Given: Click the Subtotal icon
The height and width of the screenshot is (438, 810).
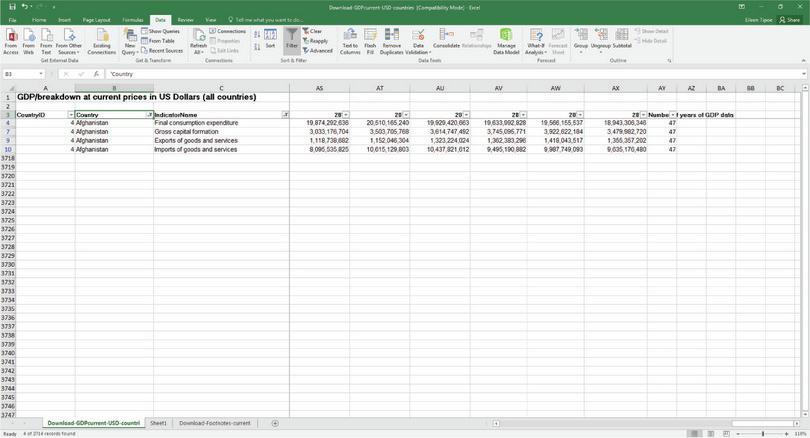Looking at the screenshot, I should click(x=622, y=39).
